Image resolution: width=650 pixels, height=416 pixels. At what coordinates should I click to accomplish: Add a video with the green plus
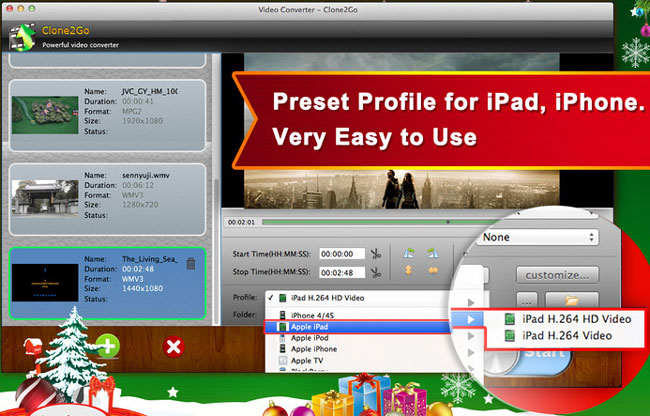point(108,346)
